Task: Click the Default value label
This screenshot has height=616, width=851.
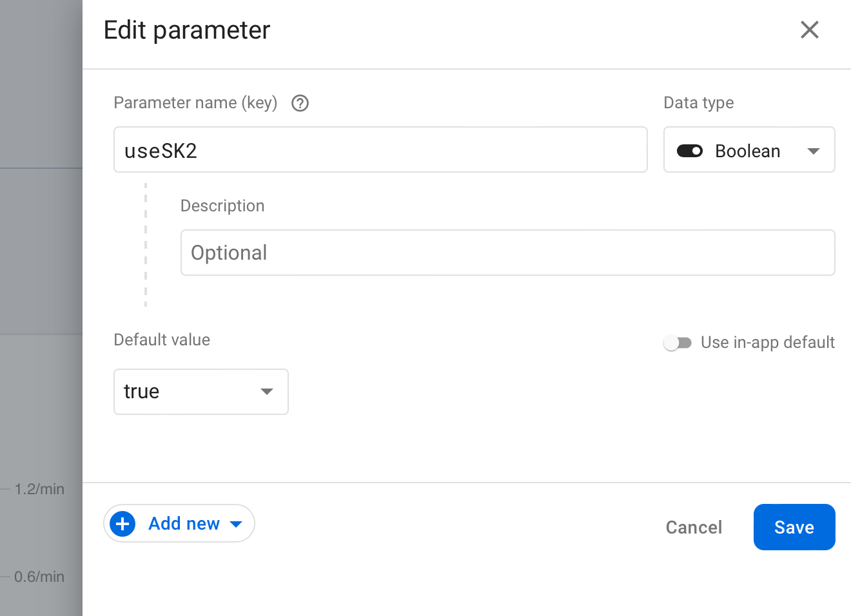Action: point(162,340)
